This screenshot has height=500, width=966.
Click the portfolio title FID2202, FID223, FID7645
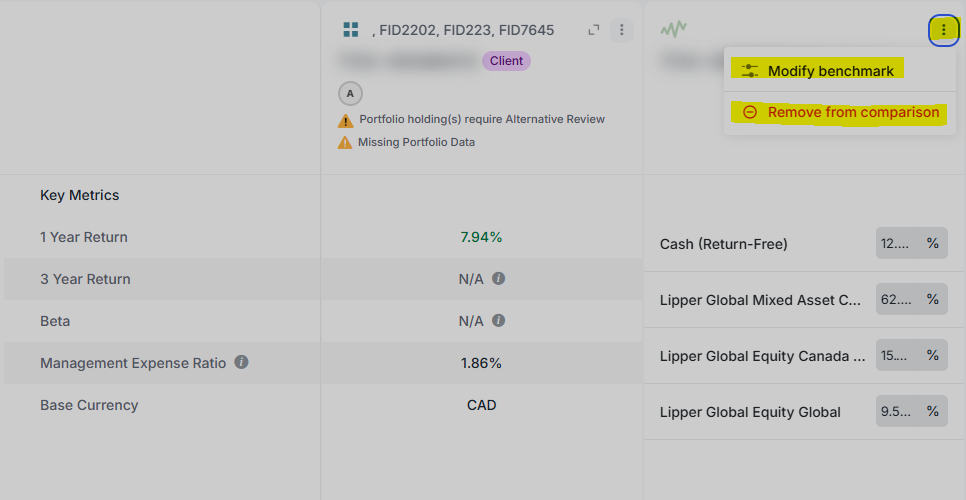(463, 30)
